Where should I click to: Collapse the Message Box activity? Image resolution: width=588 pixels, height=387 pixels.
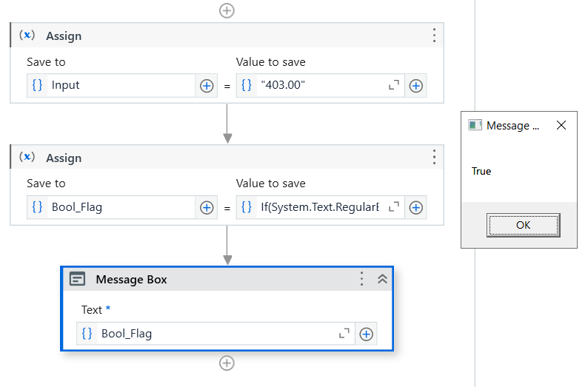382,279
